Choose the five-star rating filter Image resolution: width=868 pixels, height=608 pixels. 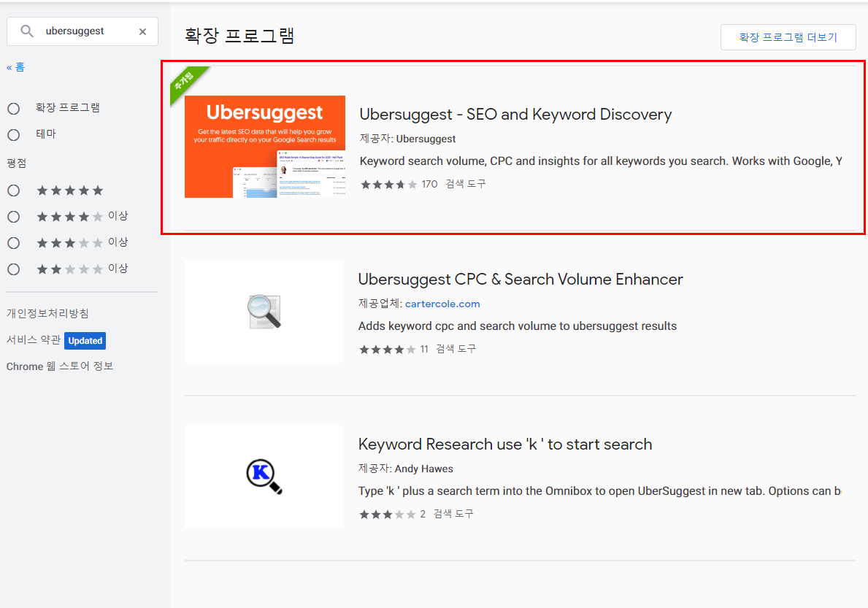(14, 191)
